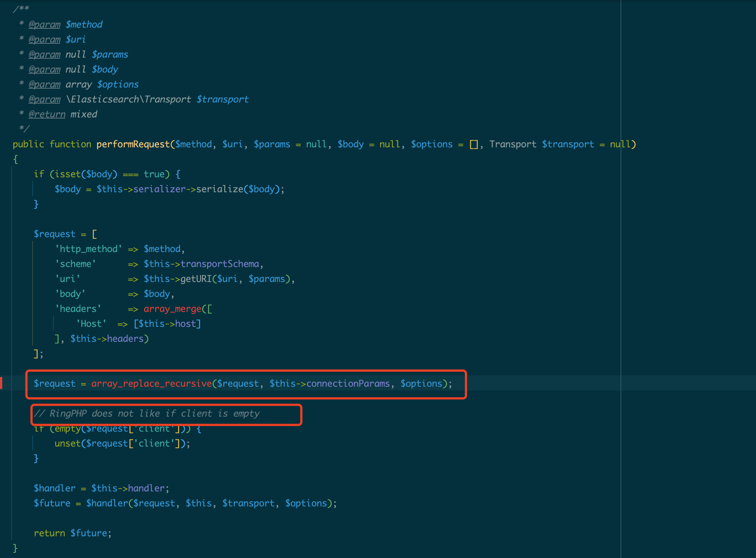This screenshot has width=756, height=558.
Task: Click 'return $future;' statement
Action: pyautogui.click(x=73, y=533)
